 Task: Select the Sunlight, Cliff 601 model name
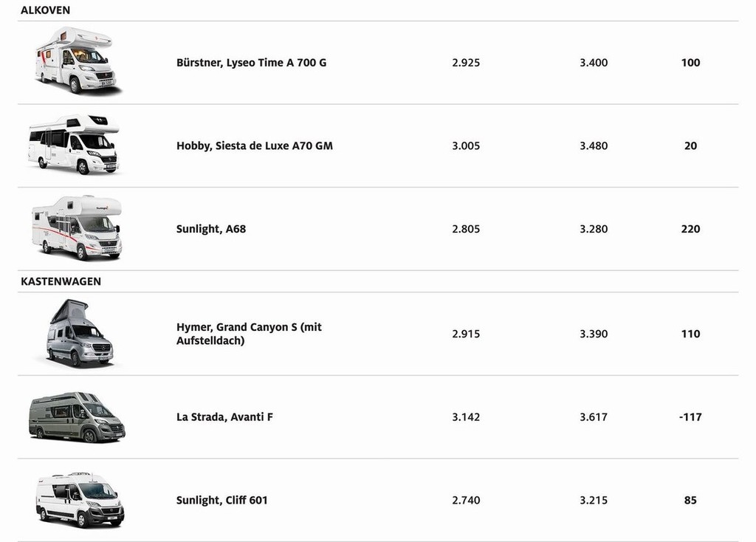pyautogui.click(x=221, y=501)
